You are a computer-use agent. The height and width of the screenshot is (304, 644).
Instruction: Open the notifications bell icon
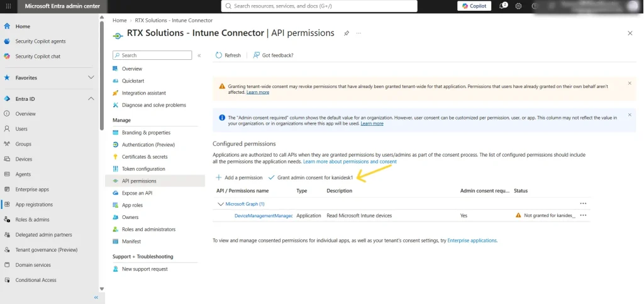[x=502, y=6]
